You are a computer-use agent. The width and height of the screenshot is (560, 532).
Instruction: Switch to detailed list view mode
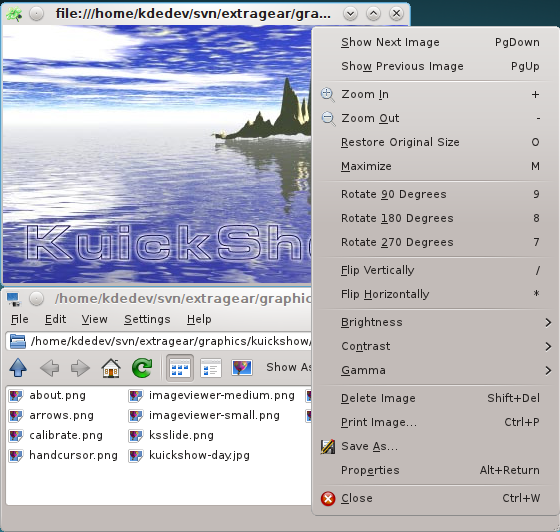pos(211,368)
